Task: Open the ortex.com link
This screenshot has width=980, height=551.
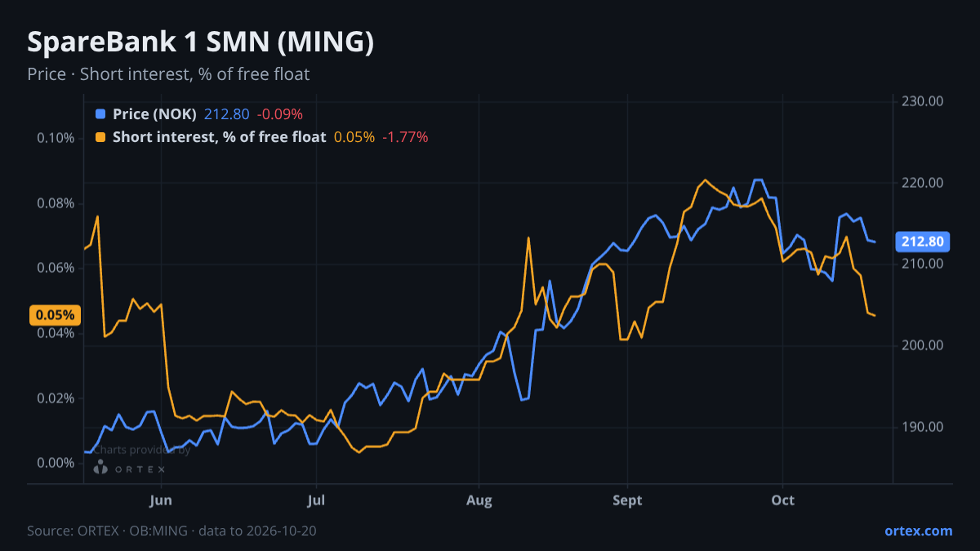Action: point(918,531)
